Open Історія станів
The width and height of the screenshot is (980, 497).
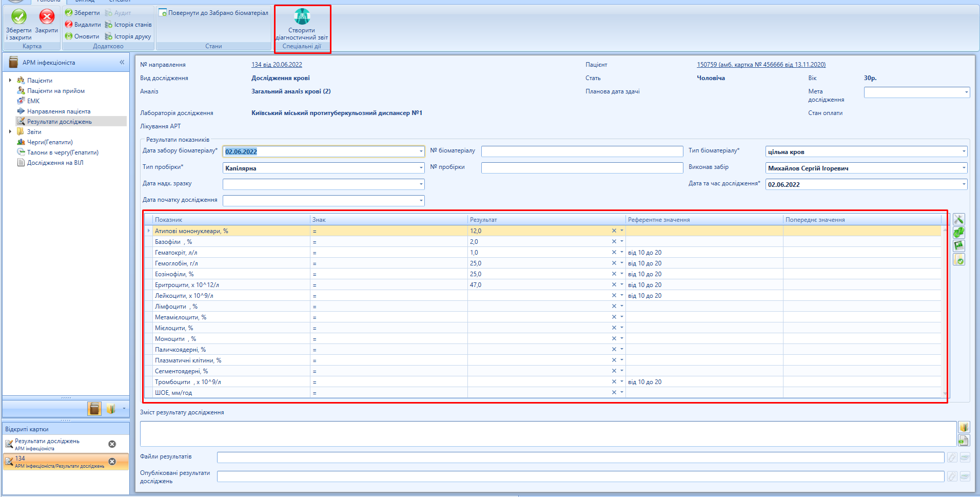tap(128, 25)
